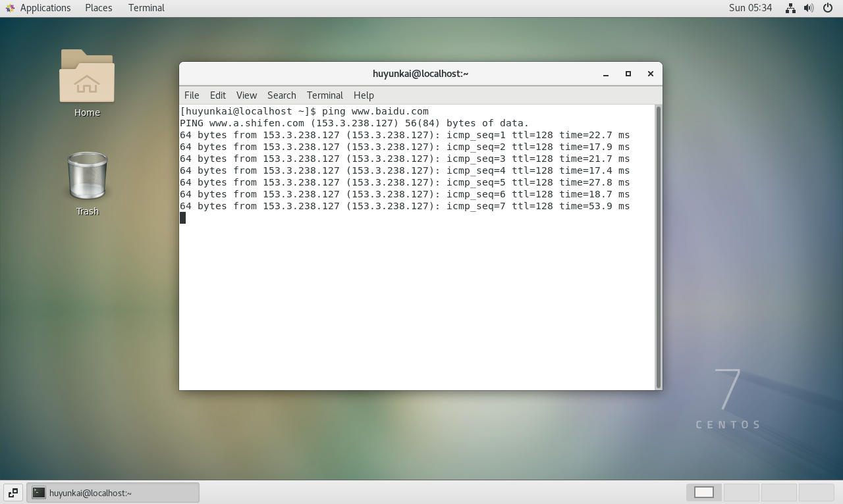Click the power icon in top bar
Screen dimensions: 843x504
point(828,8)
